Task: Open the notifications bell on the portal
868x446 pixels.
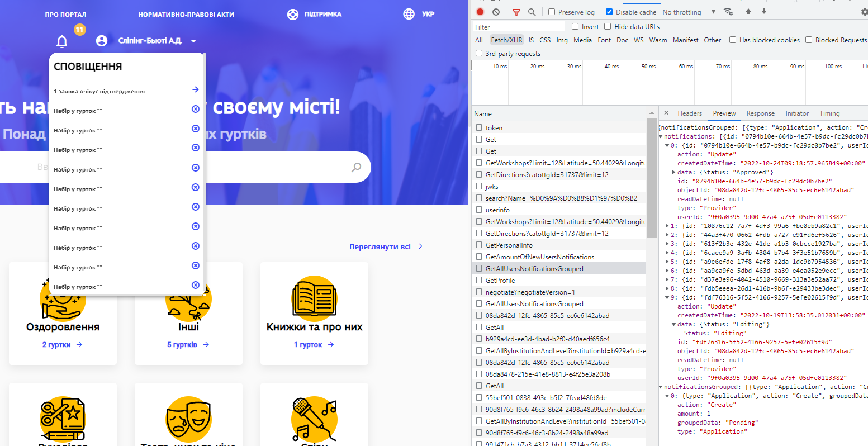Action: tap(61, 40)
